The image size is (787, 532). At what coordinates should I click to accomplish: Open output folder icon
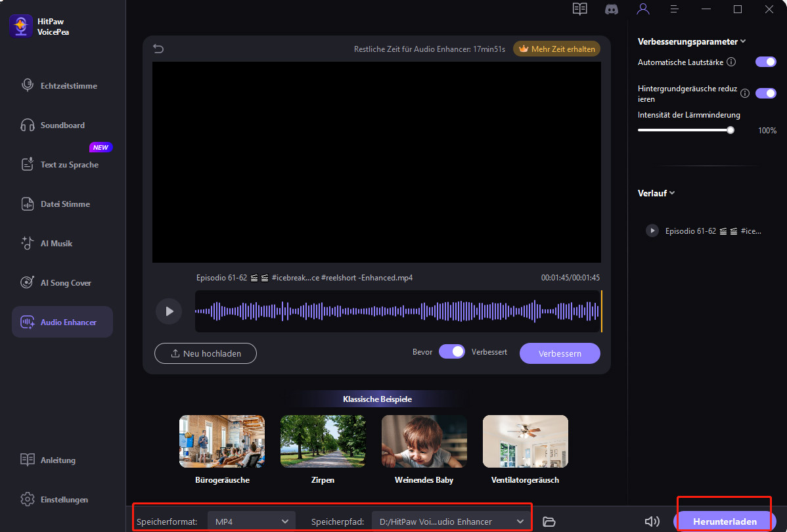549,522
